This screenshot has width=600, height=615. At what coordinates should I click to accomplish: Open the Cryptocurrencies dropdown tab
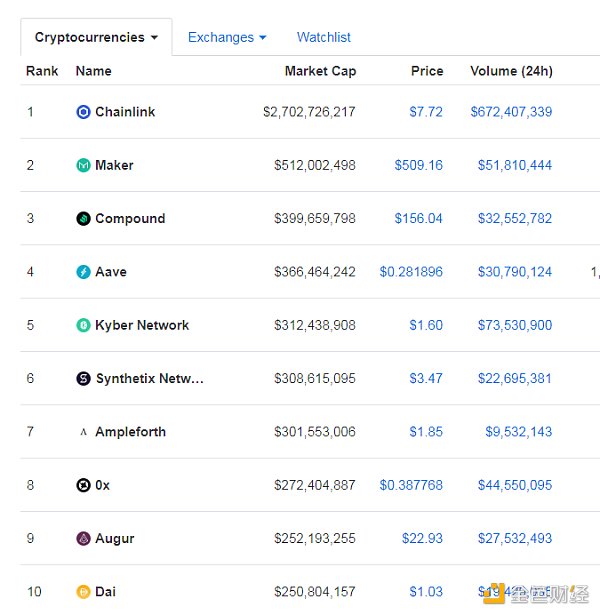click(x=96, y=37)
